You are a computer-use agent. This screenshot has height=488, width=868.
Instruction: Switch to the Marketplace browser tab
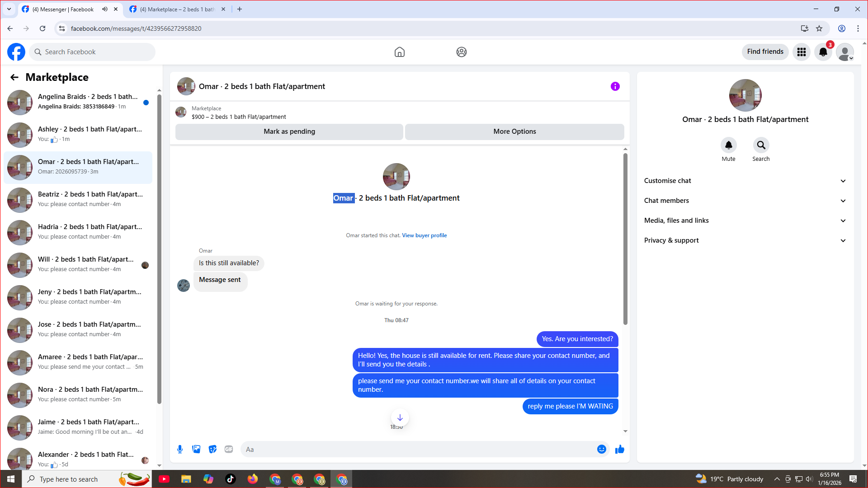tap(177, 9)
